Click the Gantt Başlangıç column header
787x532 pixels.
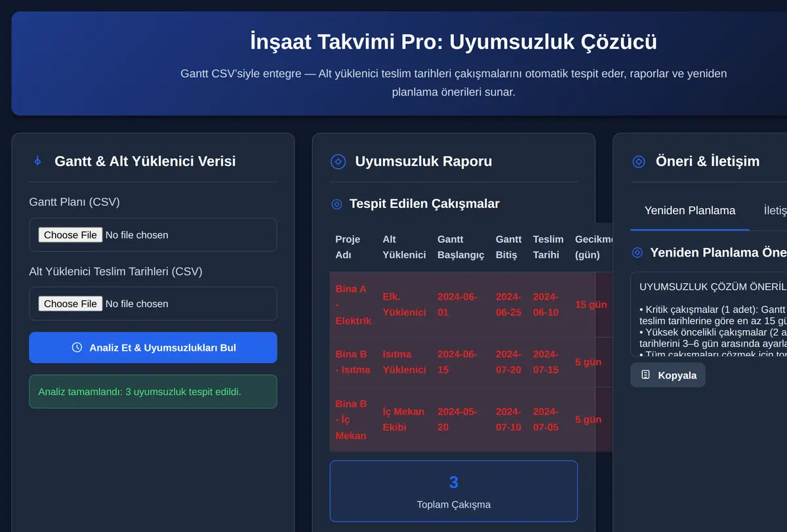click(460, 247)
